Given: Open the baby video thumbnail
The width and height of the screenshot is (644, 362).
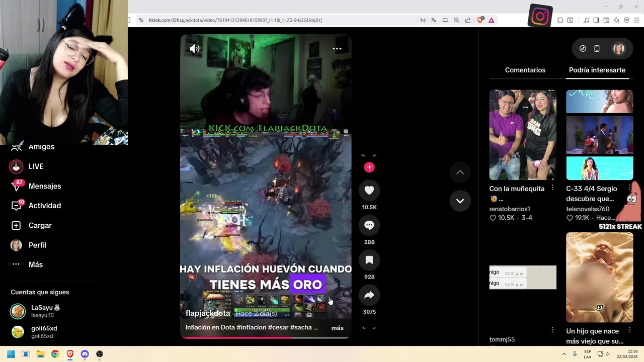Looking at the screenshot, I should point(600,277).
